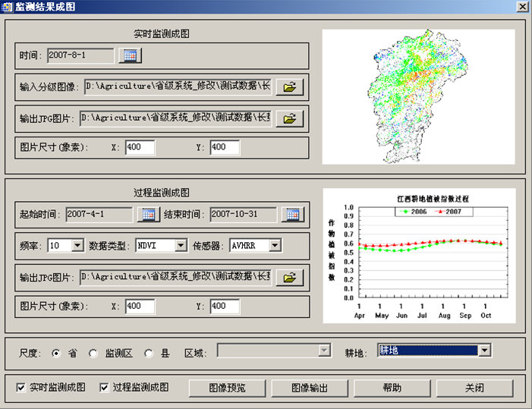
Task: Expand the 耕地 land type dropdown
Action: click(x=485, y=351)
